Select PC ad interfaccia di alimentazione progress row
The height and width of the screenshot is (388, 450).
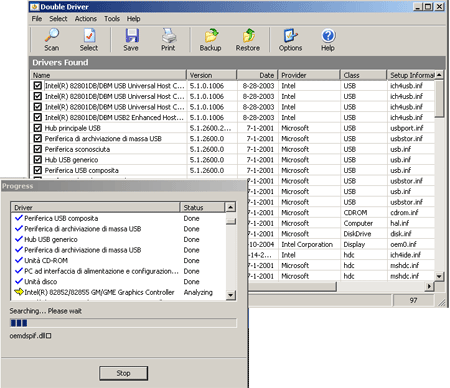(x=118, y=271)
